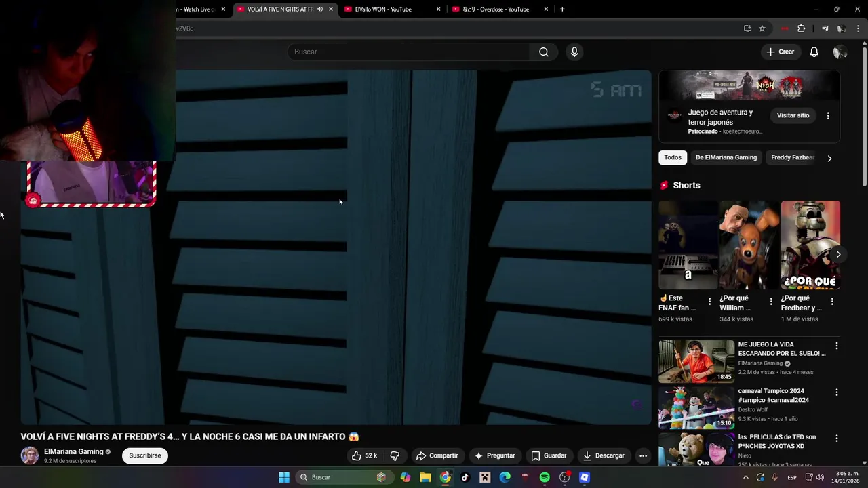The image size is (868, 488).
Task: Click the YouTube search magnifier button
Action: coord(544,52)
